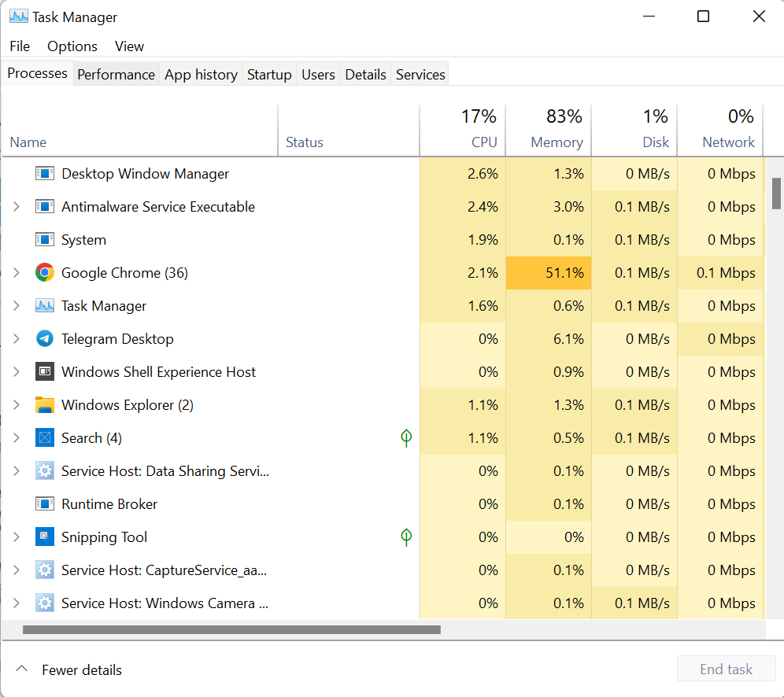This screenshot has height=697, width=784.
Task: Open the Options menu
Action: tap(72, 46)
